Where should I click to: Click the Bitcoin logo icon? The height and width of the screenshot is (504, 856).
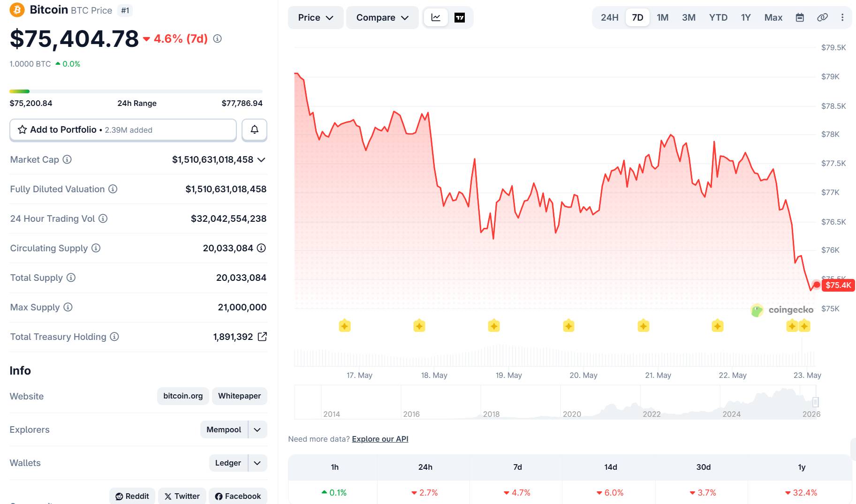click(17, 10)
